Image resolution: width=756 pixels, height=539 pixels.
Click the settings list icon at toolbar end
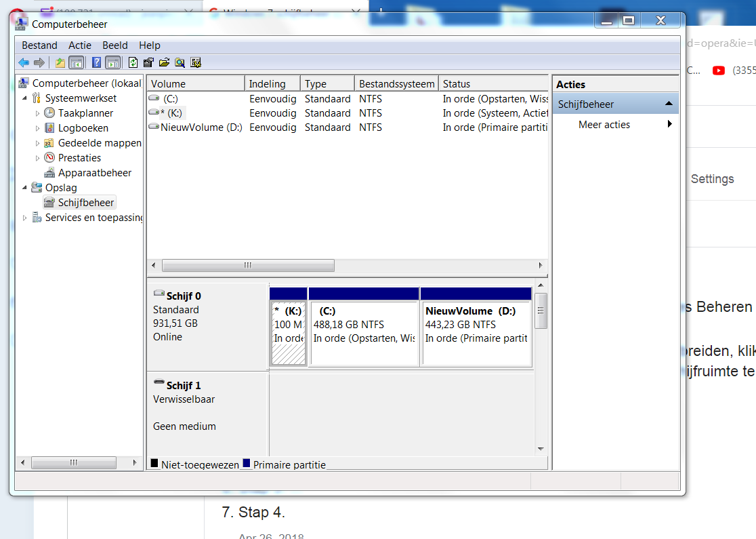[x=196, y=63]
